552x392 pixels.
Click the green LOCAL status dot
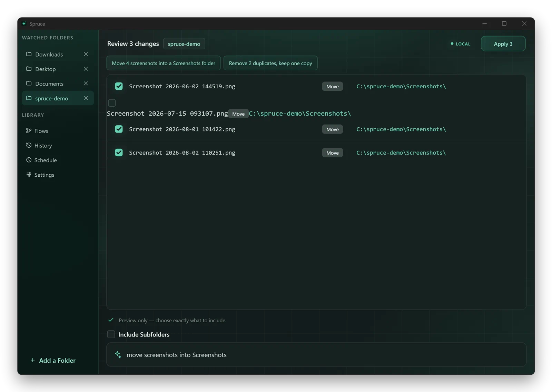(x=452, y=43)
